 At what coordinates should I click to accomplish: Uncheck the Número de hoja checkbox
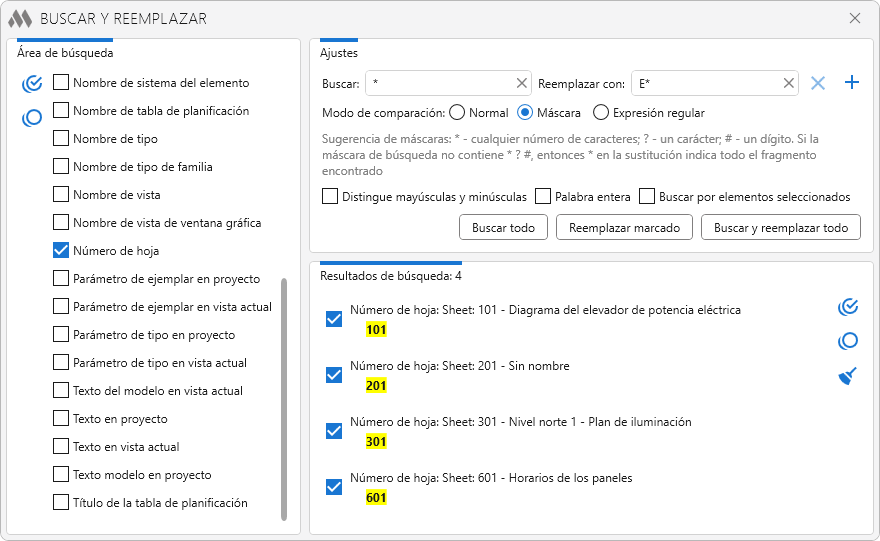61,251
